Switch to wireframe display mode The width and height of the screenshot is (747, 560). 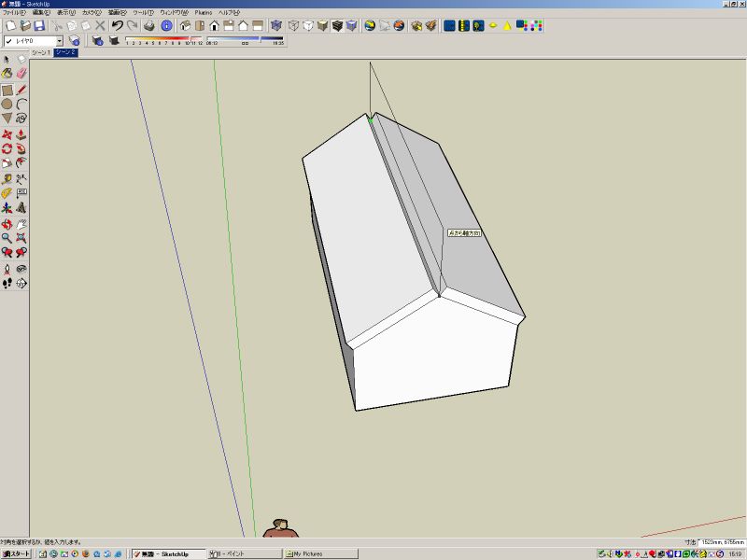coord(293,28)
